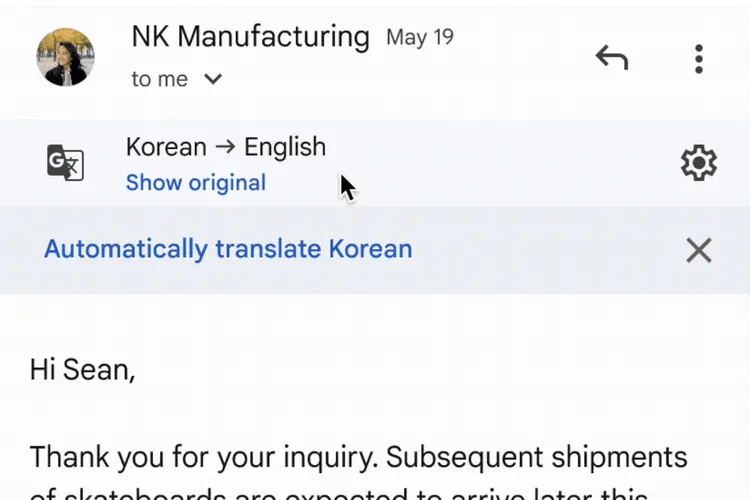This screenshot has width=750, height=500.
Task: Expand recipient details chevron next to "to me"
Action: 213,80
